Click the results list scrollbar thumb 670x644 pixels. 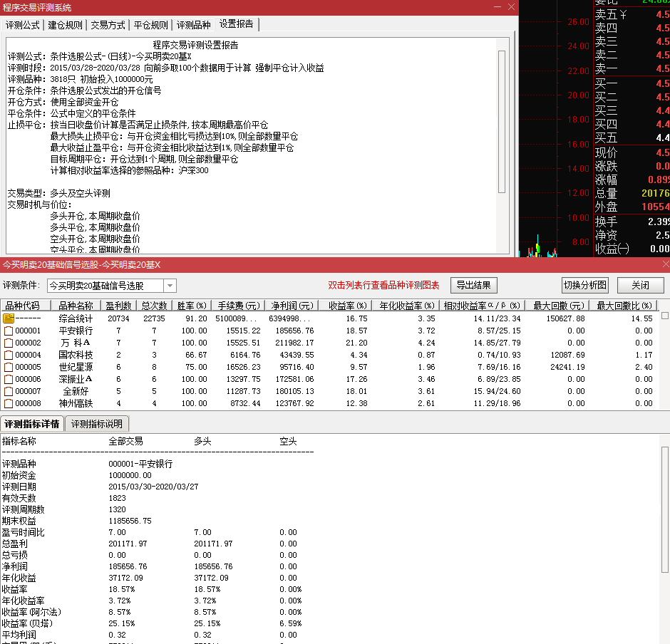click(x=665, y=316)
